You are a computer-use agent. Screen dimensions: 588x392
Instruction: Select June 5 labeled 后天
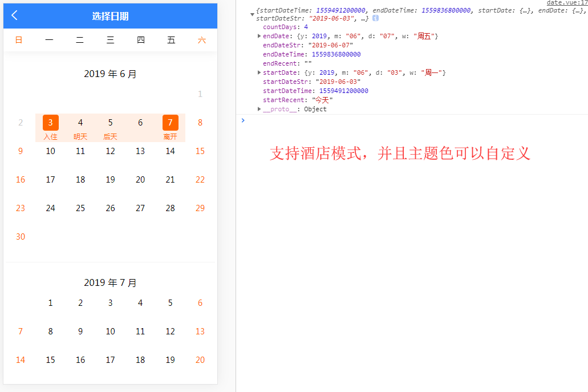click(110, 122)
